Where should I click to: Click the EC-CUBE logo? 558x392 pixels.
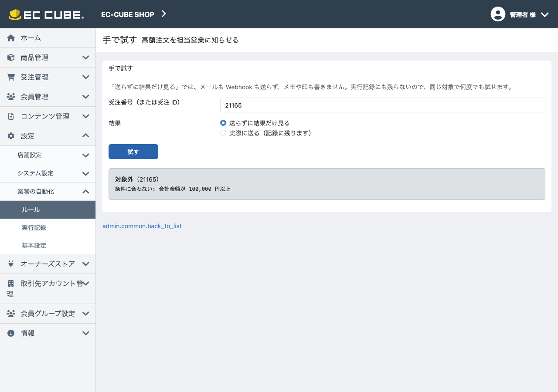coord(46,14)
